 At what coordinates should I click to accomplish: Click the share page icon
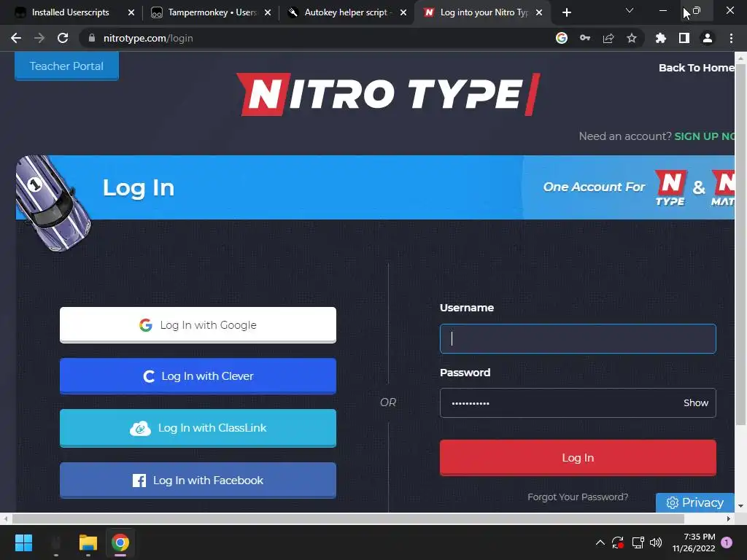pos(608,38)
